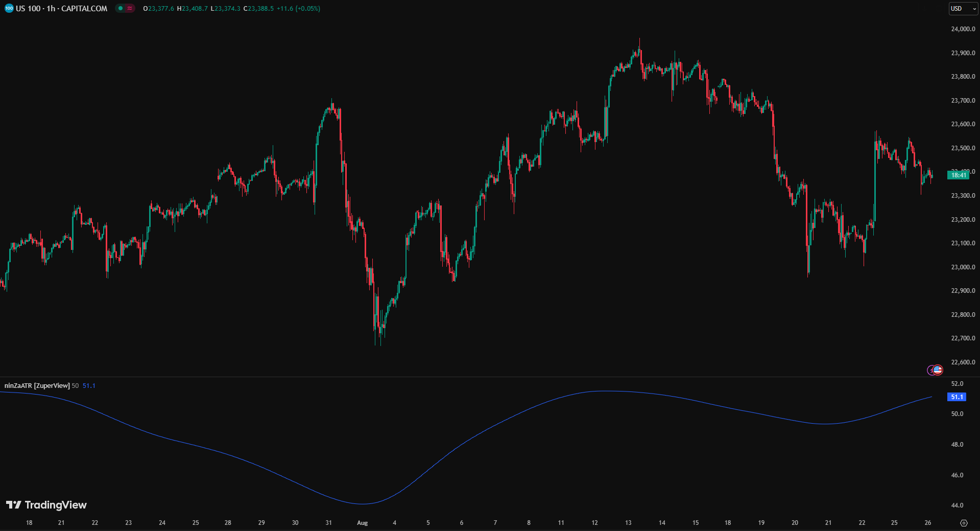The image size is (980, 531).
Task: Click the TradingView logo
Action: pos(46,505)
